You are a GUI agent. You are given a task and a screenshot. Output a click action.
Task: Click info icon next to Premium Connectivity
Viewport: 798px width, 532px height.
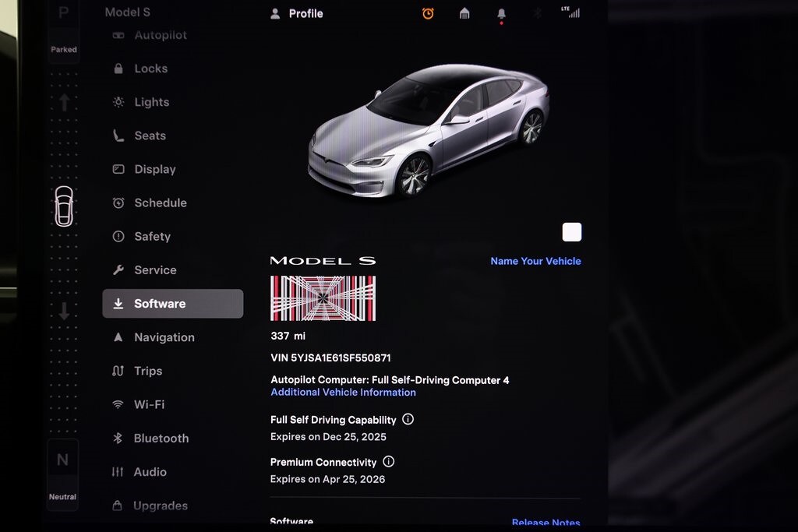pos(388,462)
